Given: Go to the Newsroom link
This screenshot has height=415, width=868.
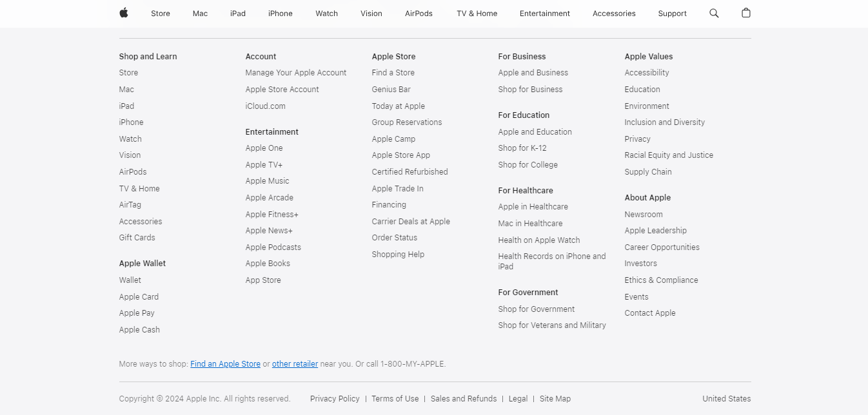Looking at the screenshot, I should 644,215.
